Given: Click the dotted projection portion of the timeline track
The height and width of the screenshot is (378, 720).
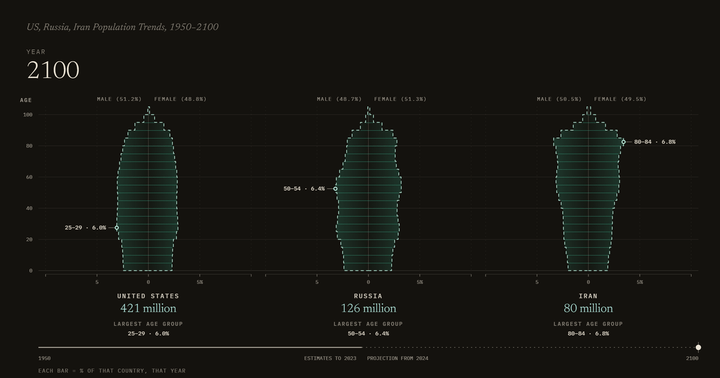Looking at the screenshot, I should pos(530,347).
